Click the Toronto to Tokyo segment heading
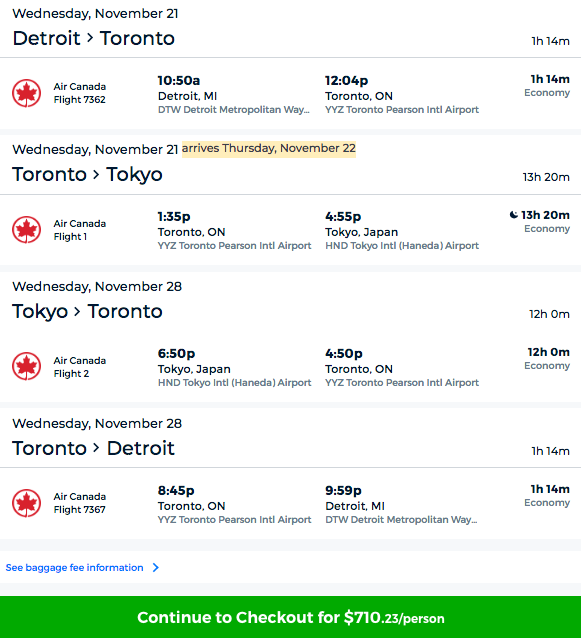The height and width of the screenshot is (638, 581). (87, 174)
